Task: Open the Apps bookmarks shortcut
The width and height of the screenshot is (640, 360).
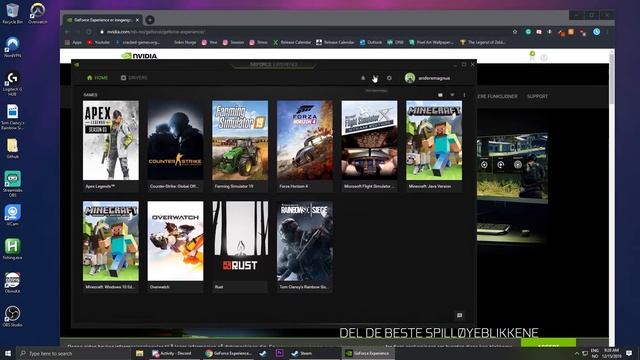Action: tap(73, 42)
